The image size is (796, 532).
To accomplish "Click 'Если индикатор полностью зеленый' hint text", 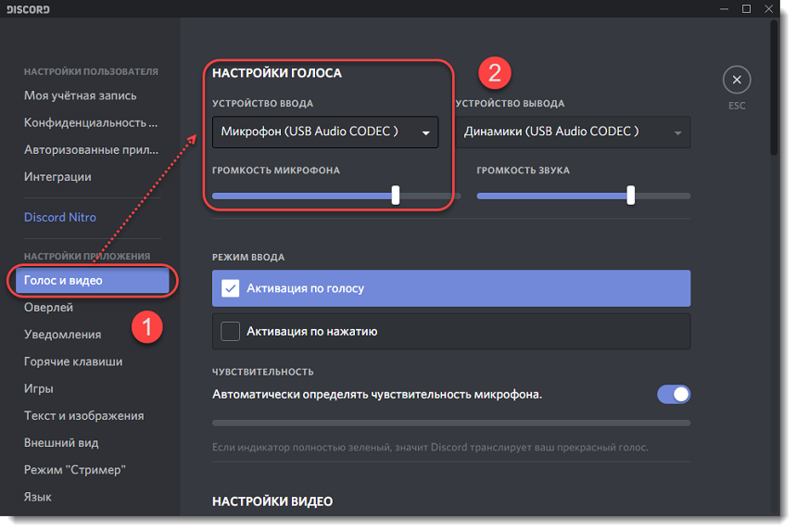I will (431, 448).
